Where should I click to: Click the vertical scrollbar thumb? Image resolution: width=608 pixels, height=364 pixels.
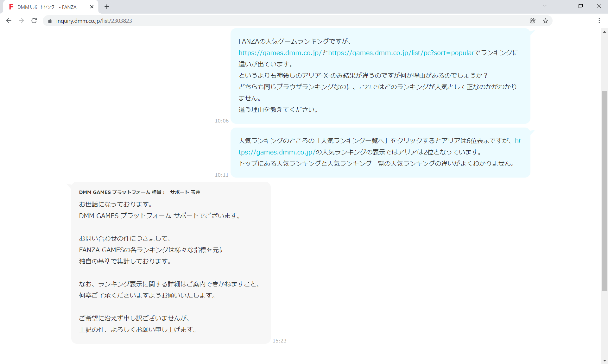[605, 191]
